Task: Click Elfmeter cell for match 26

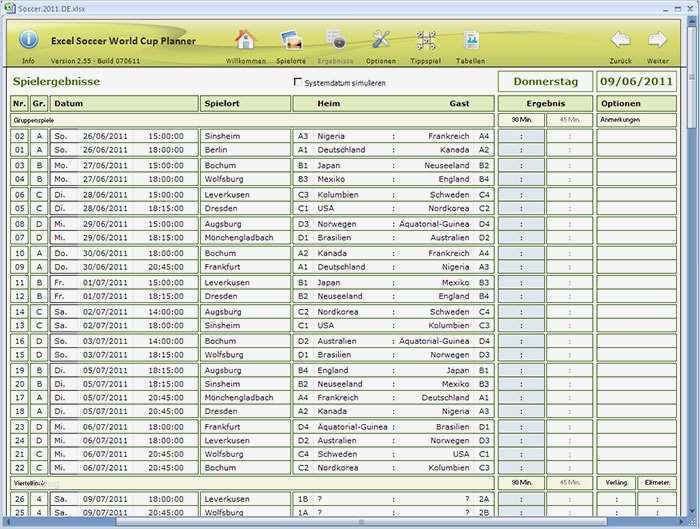Action: point(657,500)
